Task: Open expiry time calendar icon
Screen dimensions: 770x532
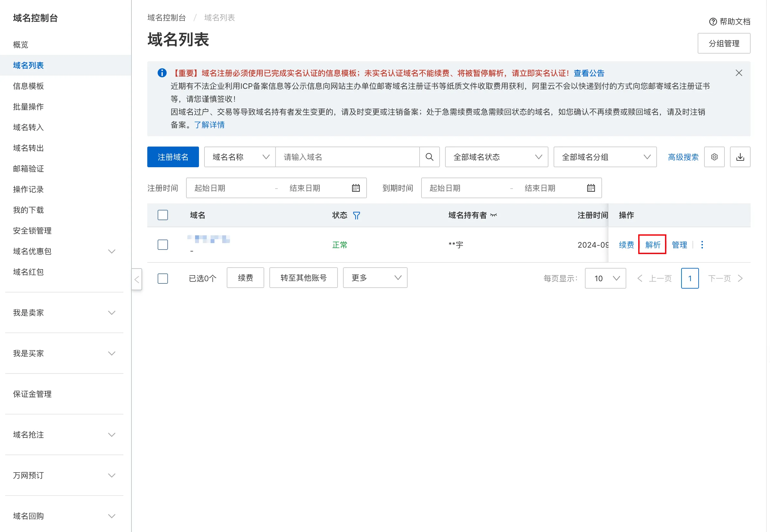Action: pyautogui.click(x=591, y=188)
